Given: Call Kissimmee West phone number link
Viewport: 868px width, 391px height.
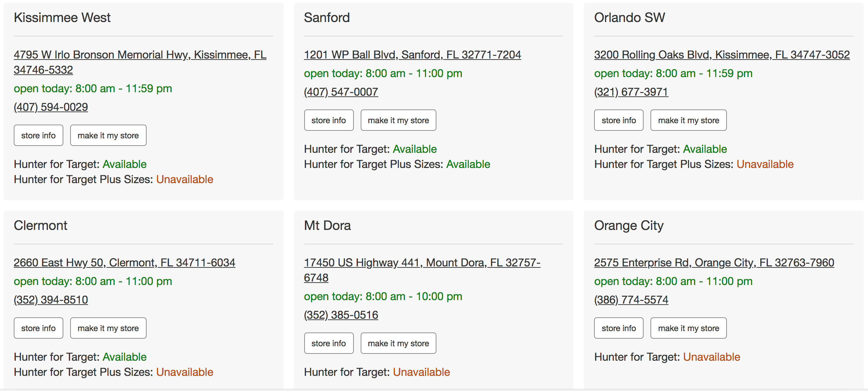Looking at the screenshot, I should pos(51,107).
